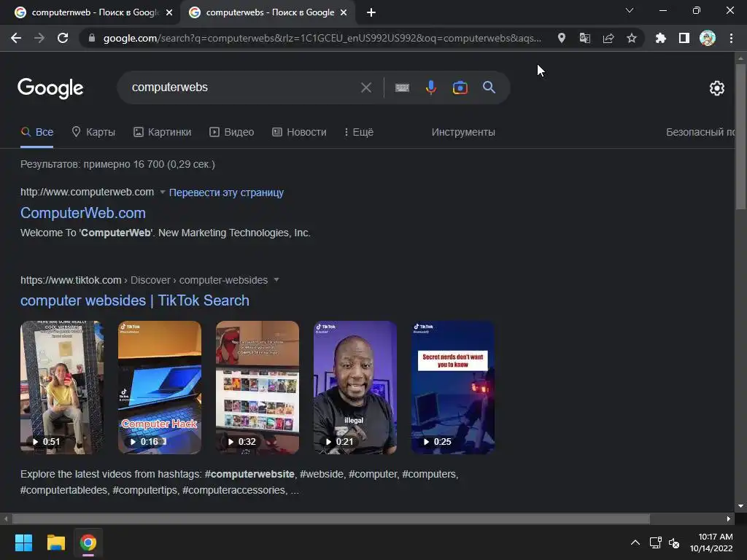Open the tab search chevron

coord(630,10)
